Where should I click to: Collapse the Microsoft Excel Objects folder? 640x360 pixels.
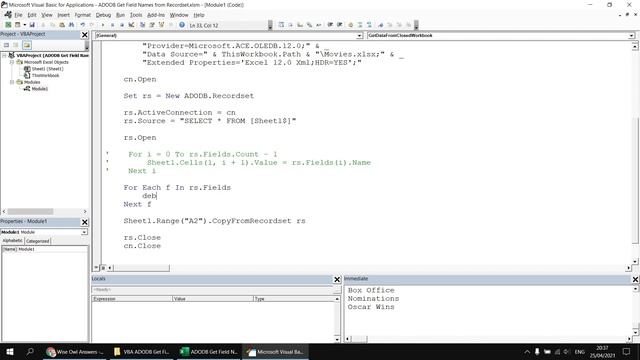point(12,62)
